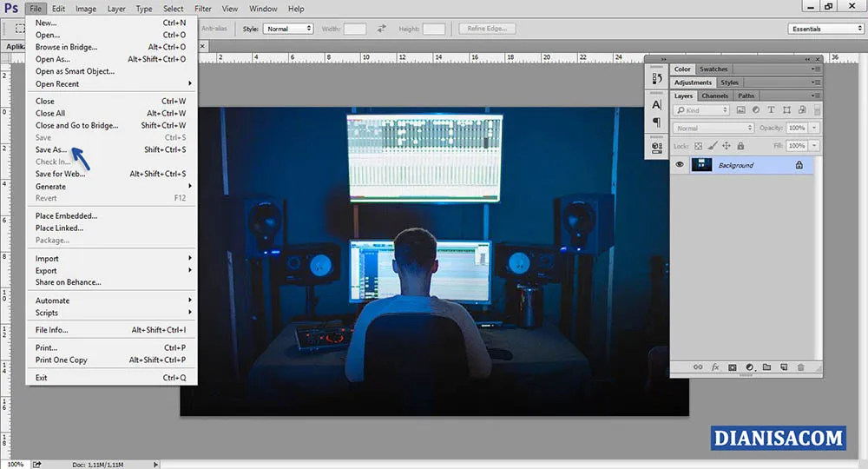
Task: Click the Width input field
Action: tap(355, 29)
